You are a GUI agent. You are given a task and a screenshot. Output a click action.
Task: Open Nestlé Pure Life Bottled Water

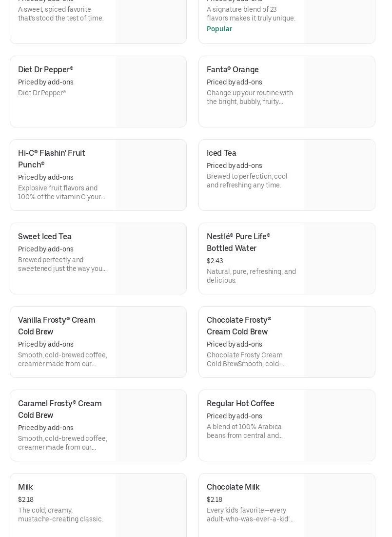238,242
